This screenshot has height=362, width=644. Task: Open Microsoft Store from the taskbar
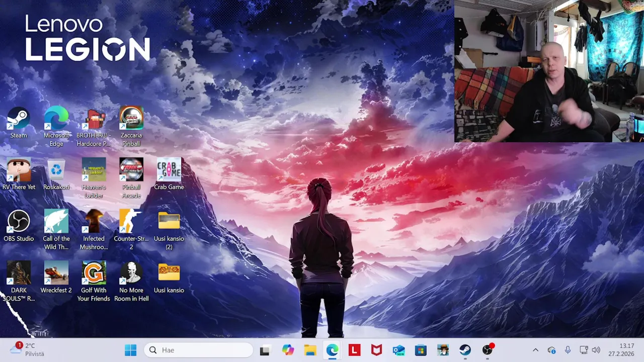click(421, 350)
